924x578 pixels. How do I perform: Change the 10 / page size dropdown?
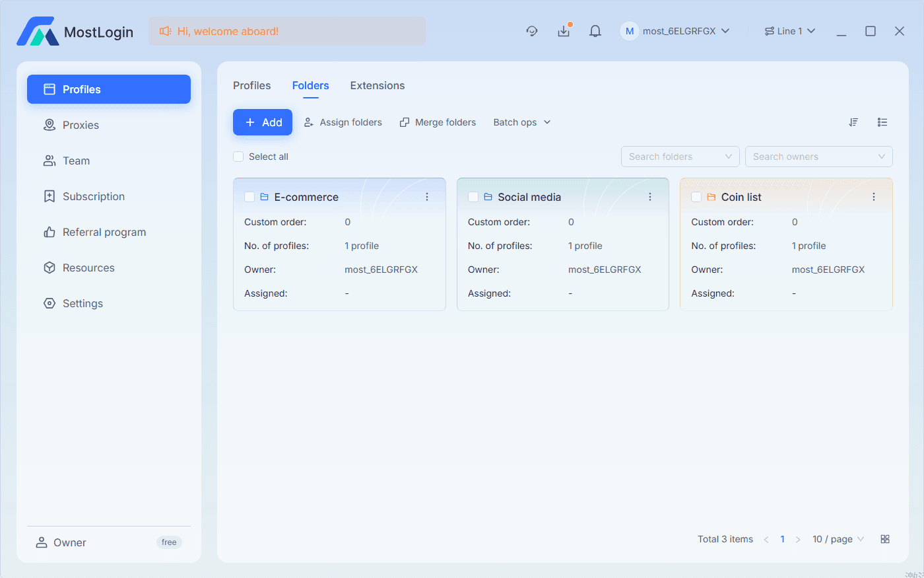[838, 539]
